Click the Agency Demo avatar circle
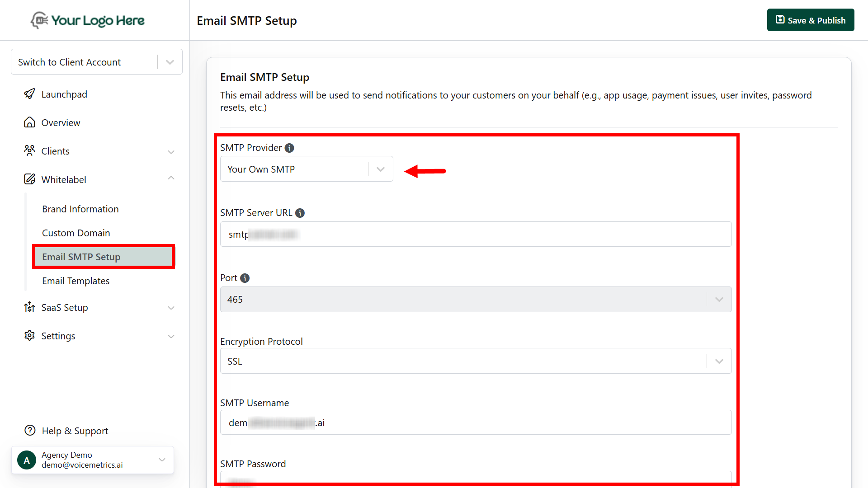Viewport: 868px width, 488px height. (x=26, y=460)
